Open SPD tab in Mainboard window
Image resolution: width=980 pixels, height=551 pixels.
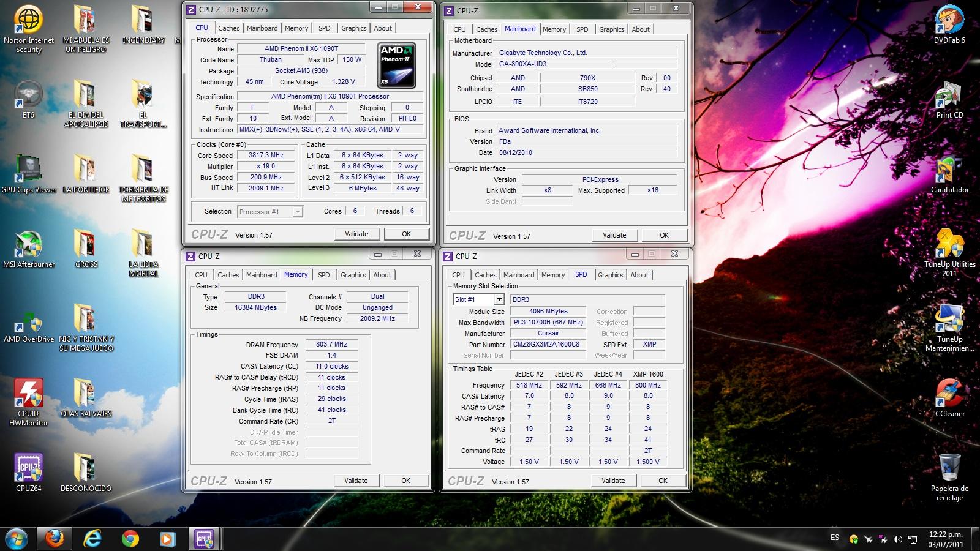(582, 29)
